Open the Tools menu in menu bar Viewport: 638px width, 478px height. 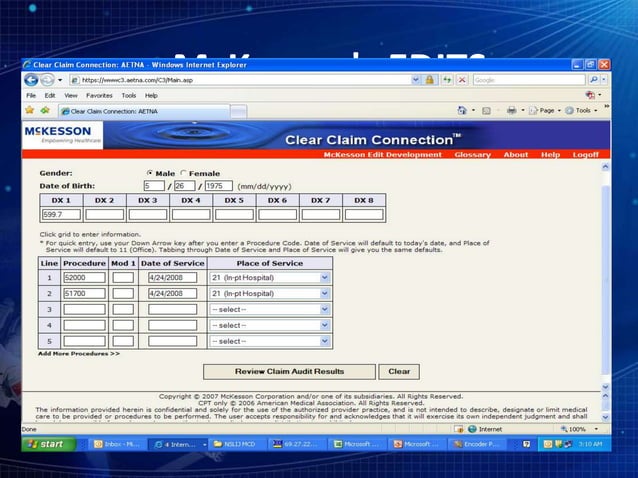(x=128, y=95)
